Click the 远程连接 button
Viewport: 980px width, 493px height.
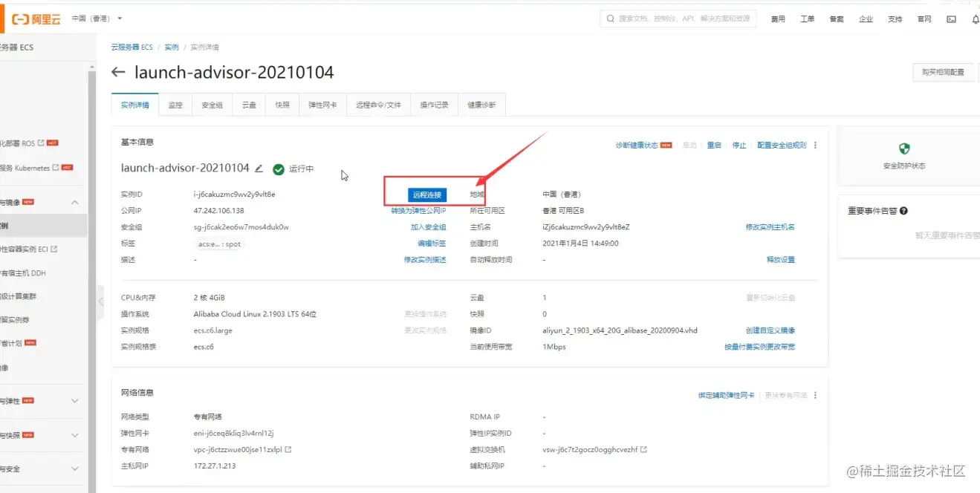[x=427, y=195]
